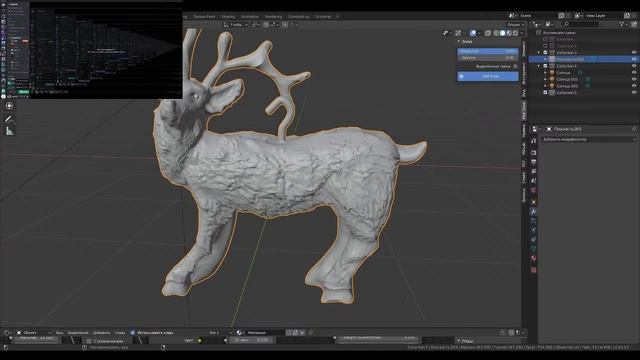Open the Texture Paint workspace tab
The width and height of the screenshot is (640, 360).
point(204,17)
